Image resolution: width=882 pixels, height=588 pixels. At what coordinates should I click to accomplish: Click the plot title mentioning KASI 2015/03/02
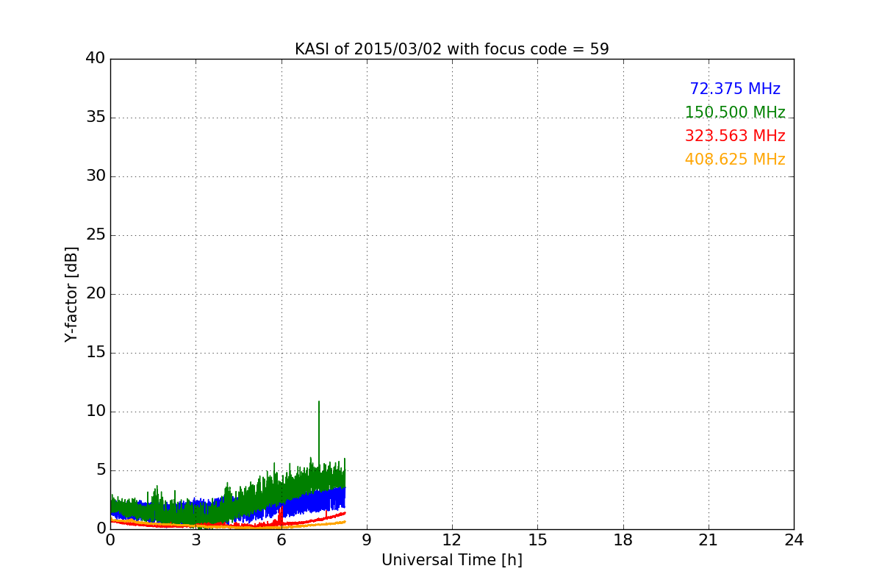(451, 49)
